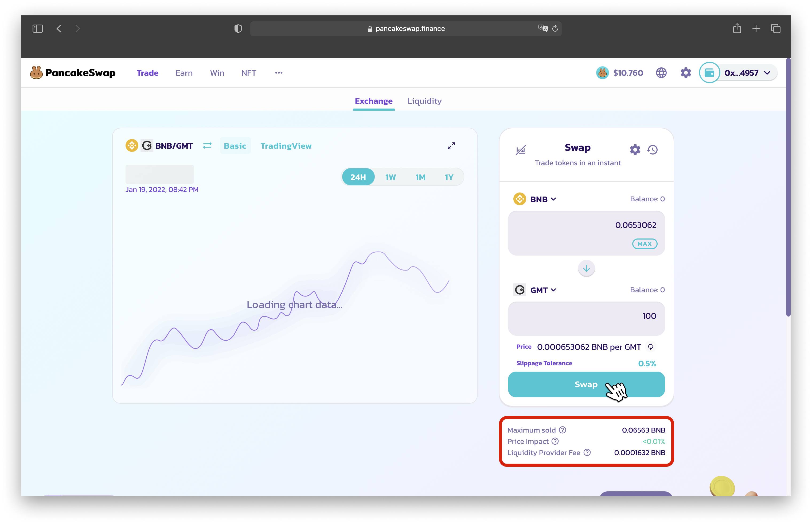Select the 1M chart range
Image resolution: width=812 pixels, height=524 pixels.
(x=420, y=177)
